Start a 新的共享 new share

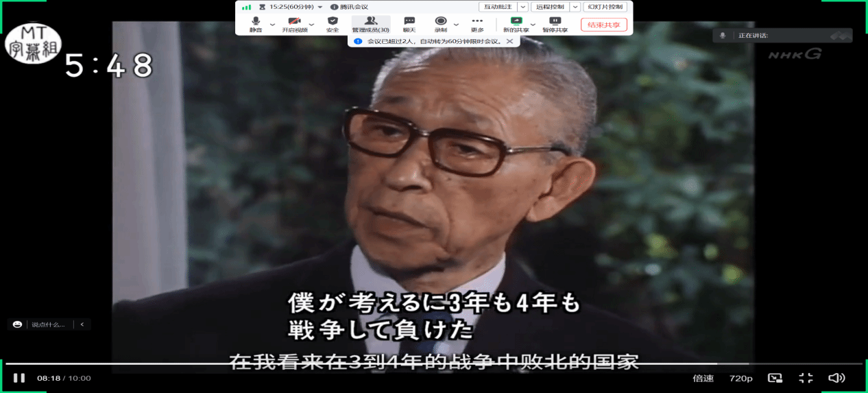pos(516,25)
